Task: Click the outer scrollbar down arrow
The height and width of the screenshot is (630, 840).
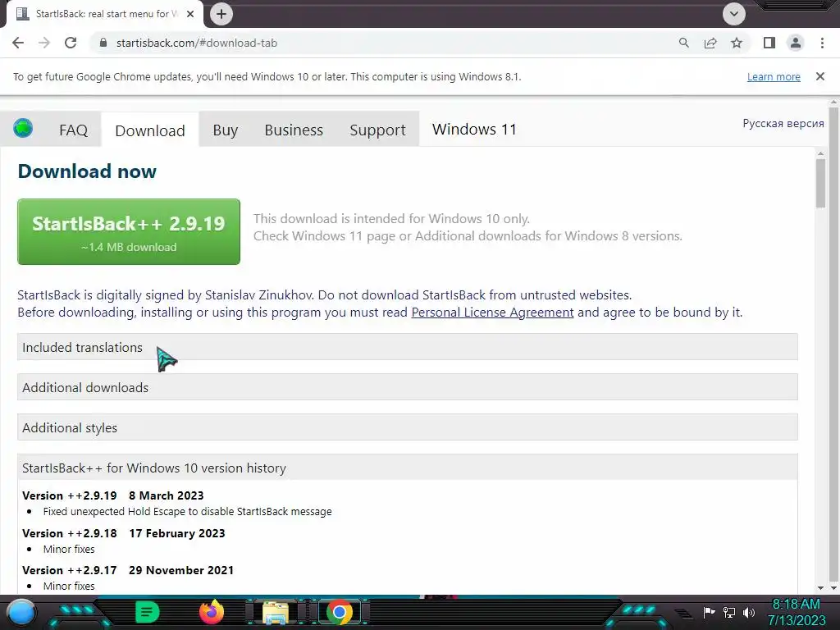Action: (x=833, y=587)
